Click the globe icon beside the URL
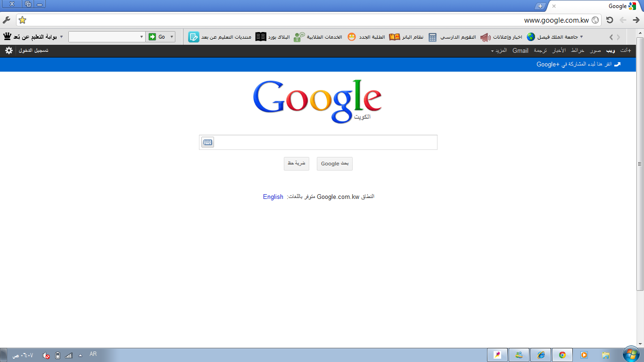The width and height of the screenshot is (644, 362). (595, 20)
